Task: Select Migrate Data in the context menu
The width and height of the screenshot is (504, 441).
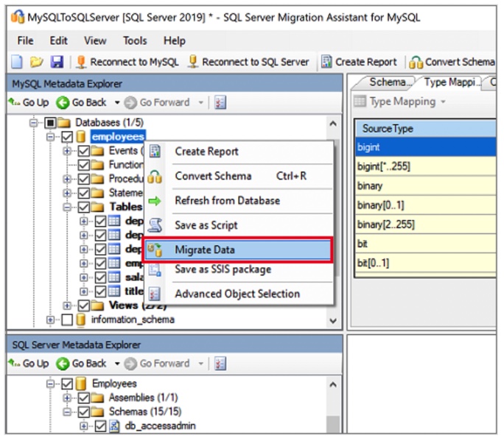Action: [237, 250]
